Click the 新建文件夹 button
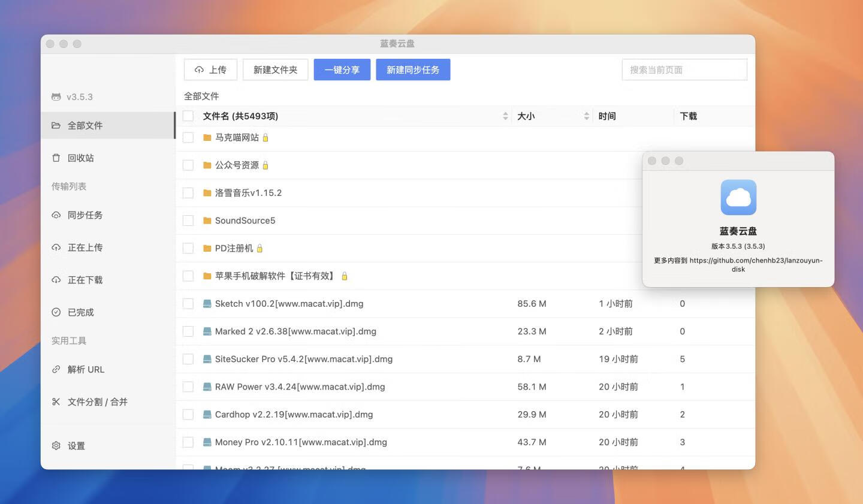863x504 pixels. click(x=276, y=70)
